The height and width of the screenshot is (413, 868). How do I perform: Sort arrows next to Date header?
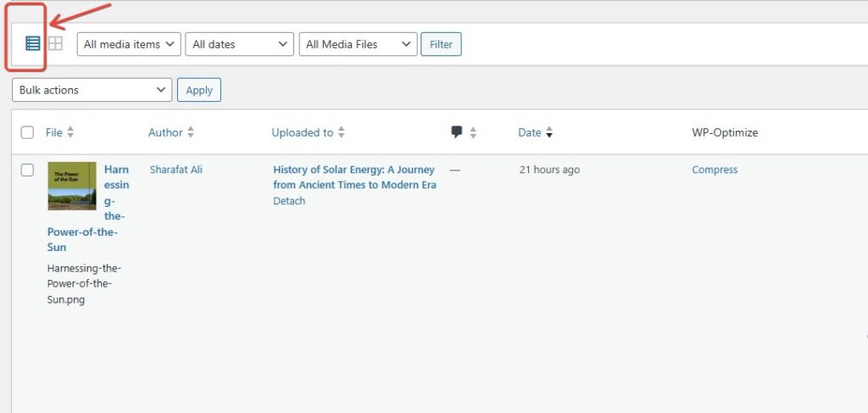[x=548, y=132]
